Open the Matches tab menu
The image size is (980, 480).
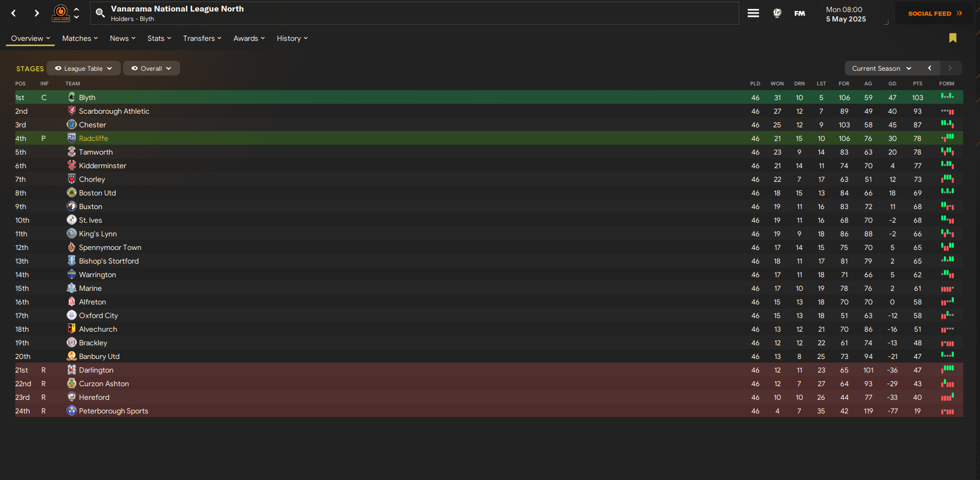(80, 38)
